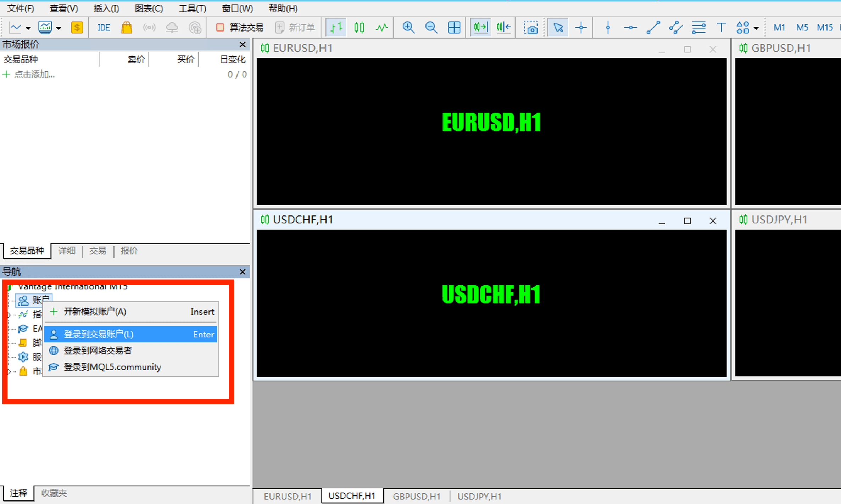The image size is (841, 504).
Task: Select the crosshair tool on the toolbar
Action: [x=581, y=27]
